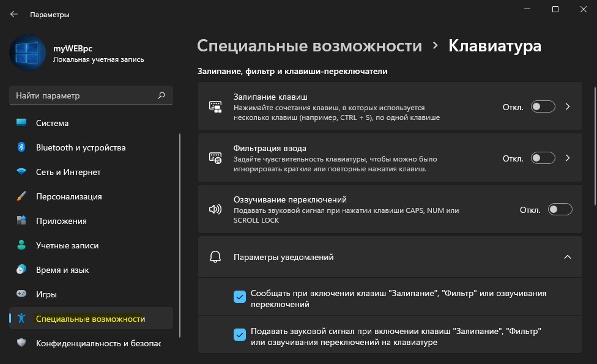597x364 pixels.
Task: Click Специальные возможности breadcrumb link
Action: click(309, 46)
